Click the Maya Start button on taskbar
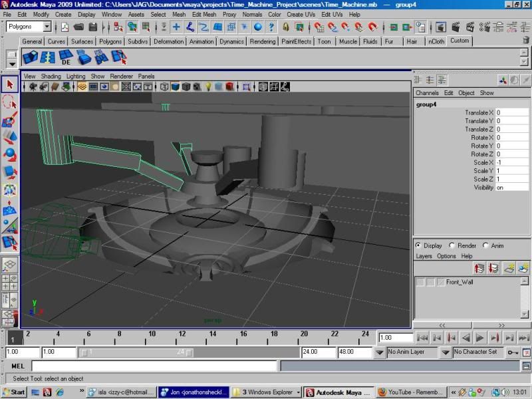The height and width of the screenshot is (399, 532). [x=14, y=392]
